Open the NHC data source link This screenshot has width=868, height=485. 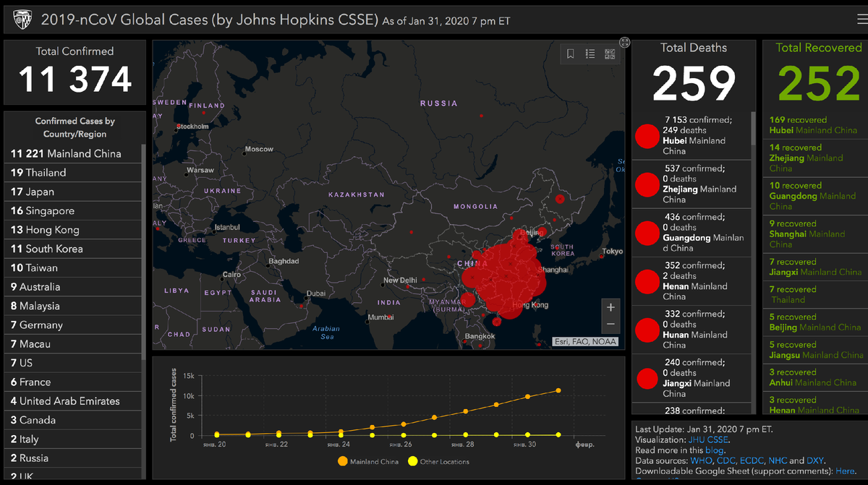coord(778,460)
